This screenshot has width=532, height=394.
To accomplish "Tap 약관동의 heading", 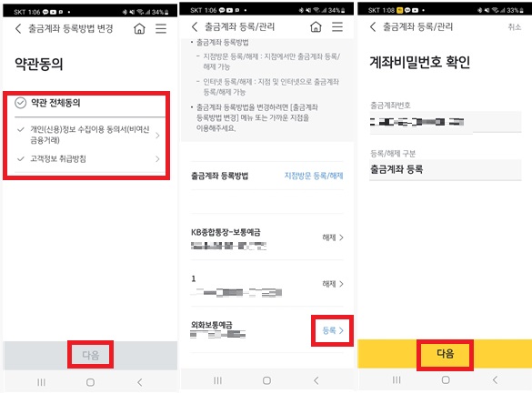I will click(39, 64).
